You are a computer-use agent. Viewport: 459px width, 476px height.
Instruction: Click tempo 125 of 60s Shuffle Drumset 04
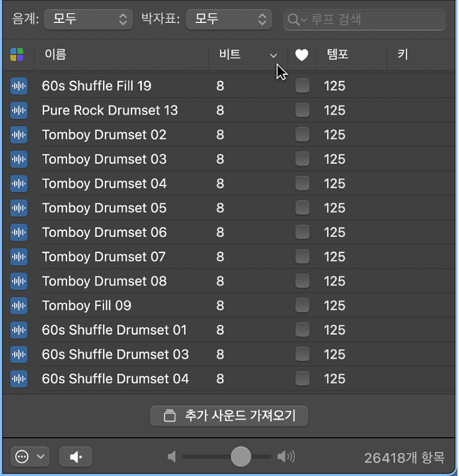335,379
